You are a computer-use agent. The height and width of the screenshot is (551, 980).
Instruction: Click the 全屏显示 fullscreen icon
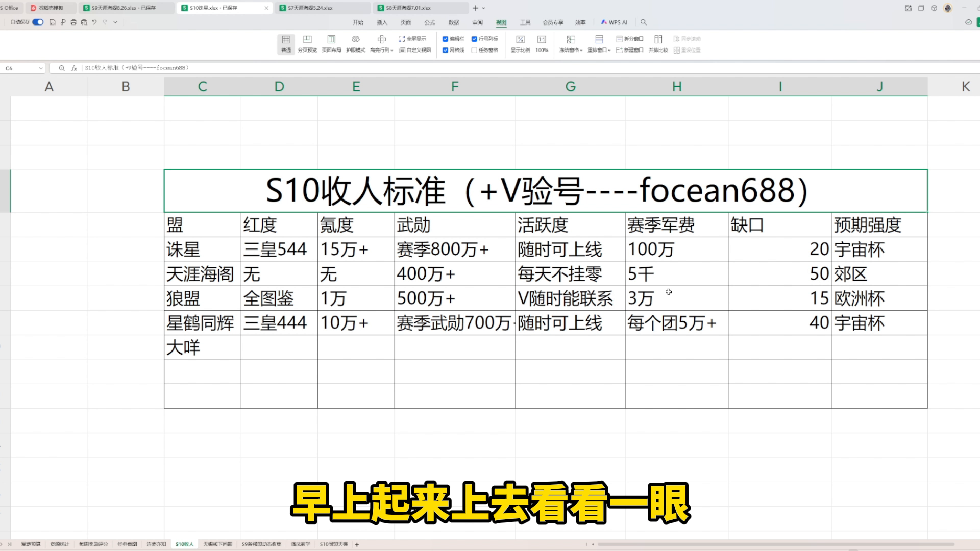412,39
